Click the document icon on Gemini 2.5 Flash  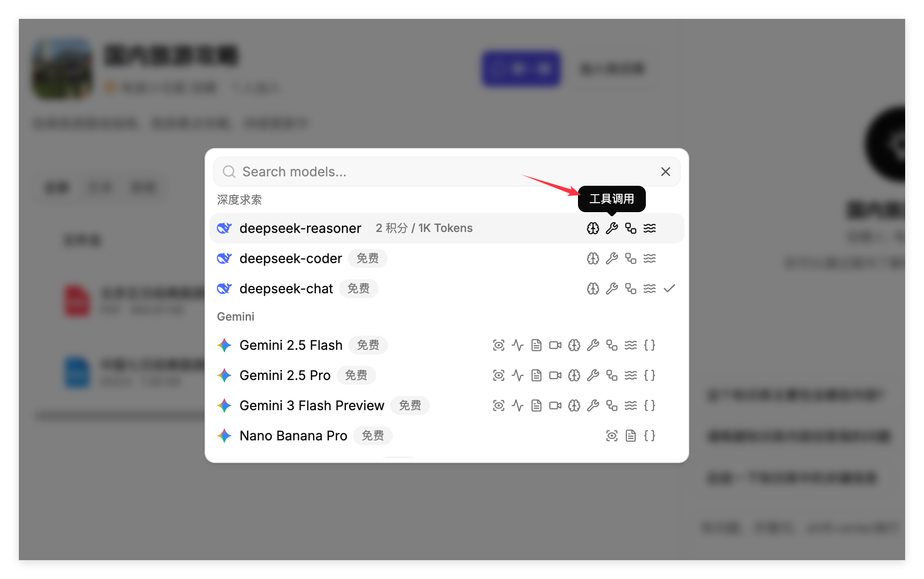536,345
